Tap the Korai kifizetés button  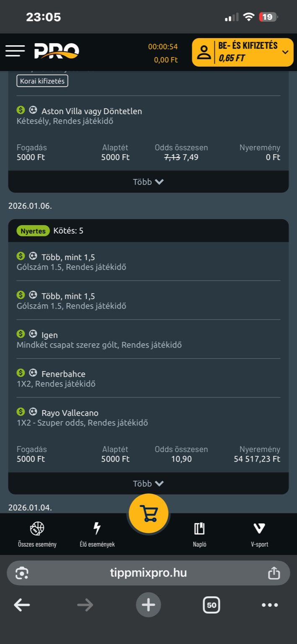(42, 81)
